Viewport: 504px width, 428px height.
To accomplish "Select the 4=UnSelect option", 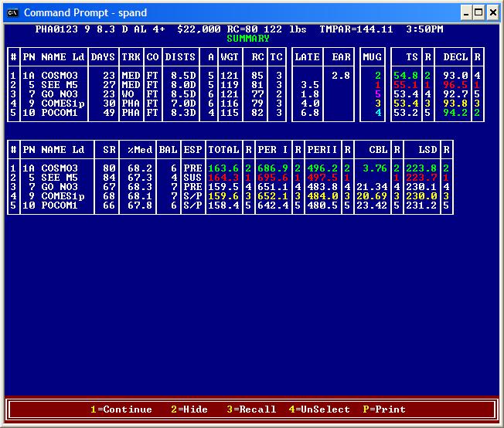I will point(319,409).
